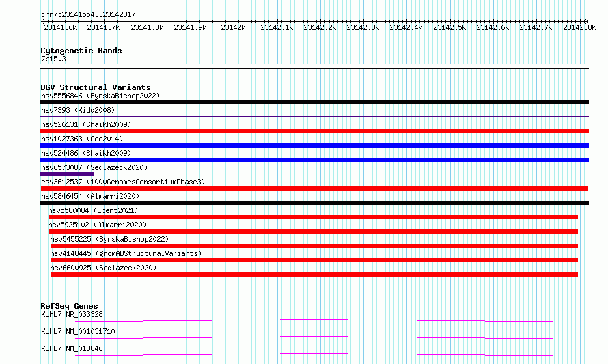Screen dimensions: 608x364
Task: Click the red nsv5580084 variant bar
Action: click(313, 217)
